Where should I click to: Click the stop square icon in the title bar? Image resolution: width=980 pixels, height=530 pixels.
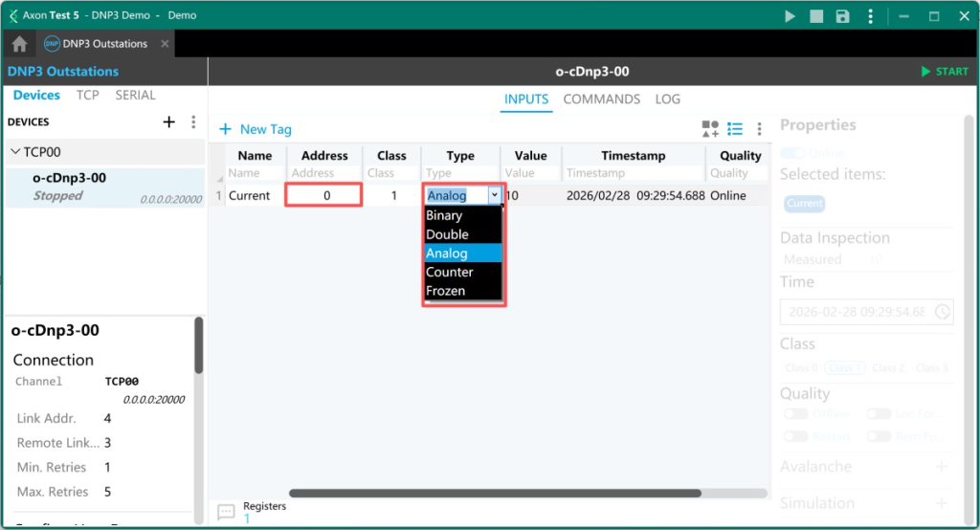(815, 16)
